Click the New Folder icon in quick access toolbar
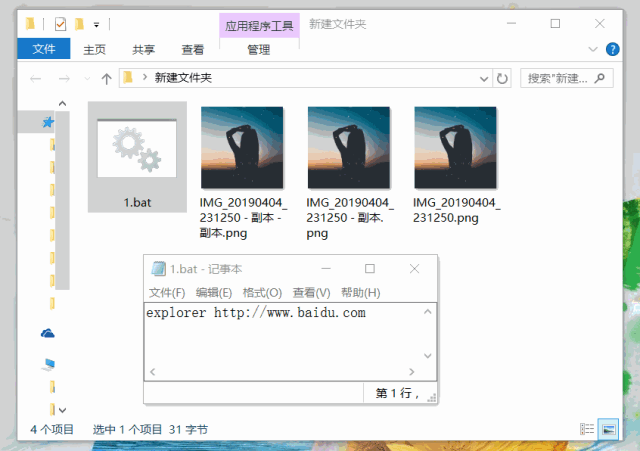 point(79,24)
